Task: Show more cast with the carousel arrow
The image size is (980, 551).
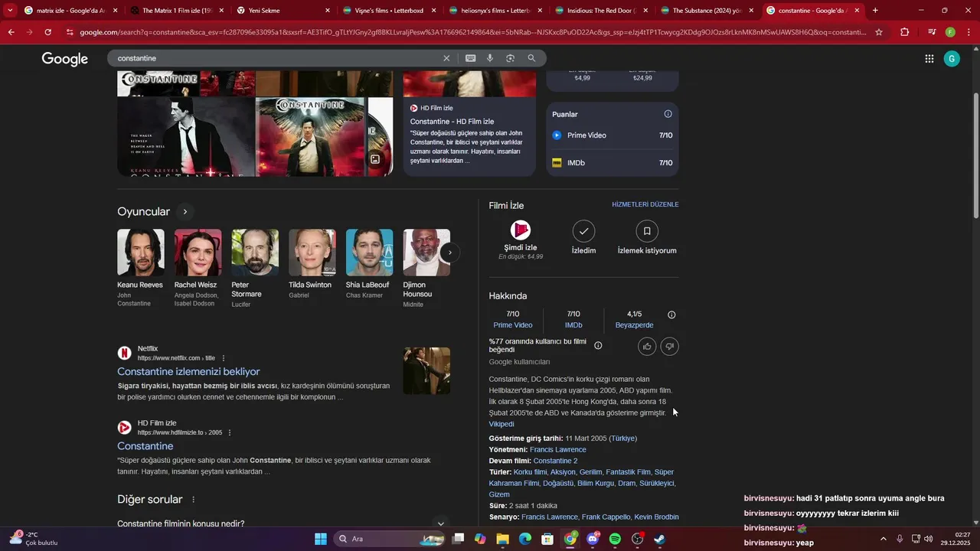Action: pyautogui.click(x=450, y=253)
